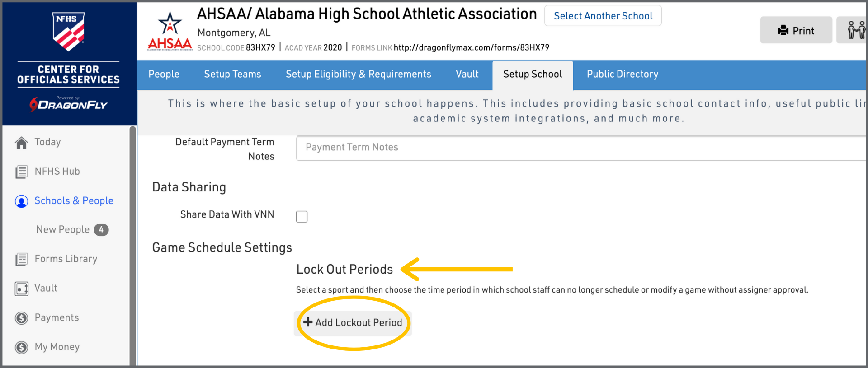Click the AHSAA star logo
Viewport: 868px width, 368px height.
(x=170, y=31)
